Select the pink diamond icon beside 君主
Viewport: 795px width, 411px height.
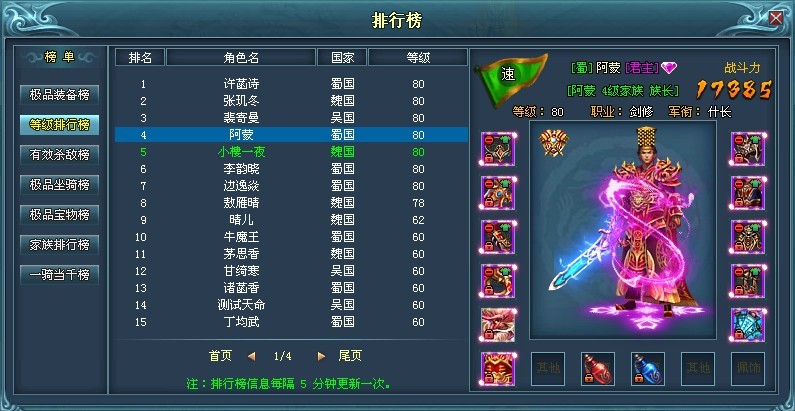[669, 68]
